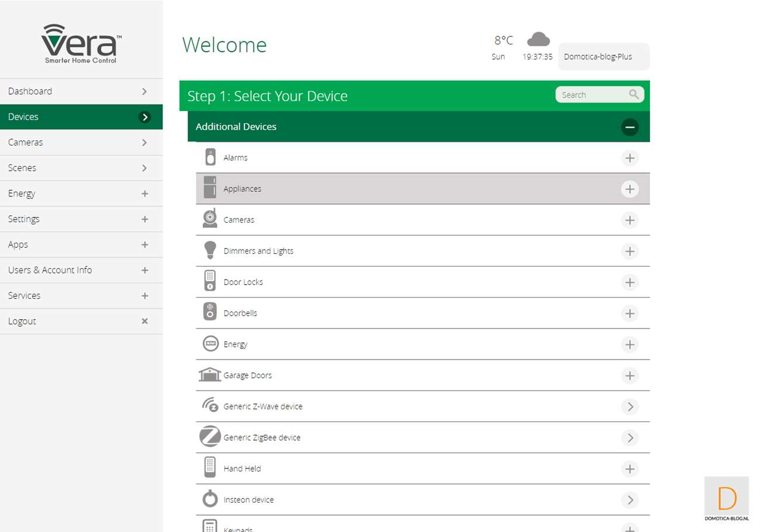
Task: Collapse the Additional Devices section
Action: pos(630,127)
